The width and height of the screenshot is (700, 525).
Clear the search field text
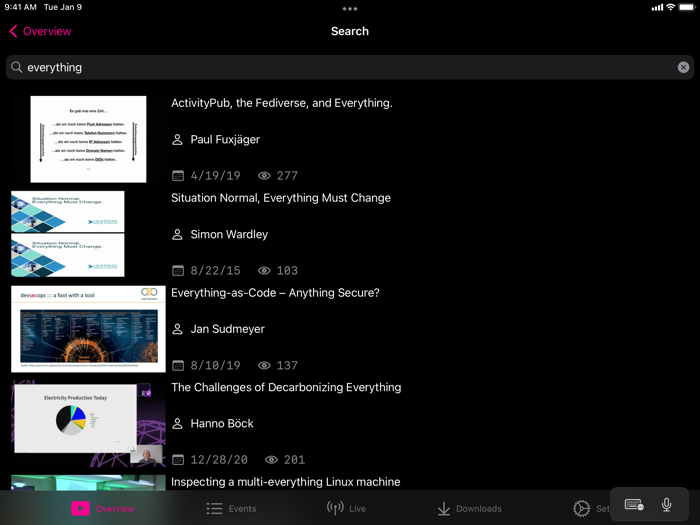(x=683, y=67)
